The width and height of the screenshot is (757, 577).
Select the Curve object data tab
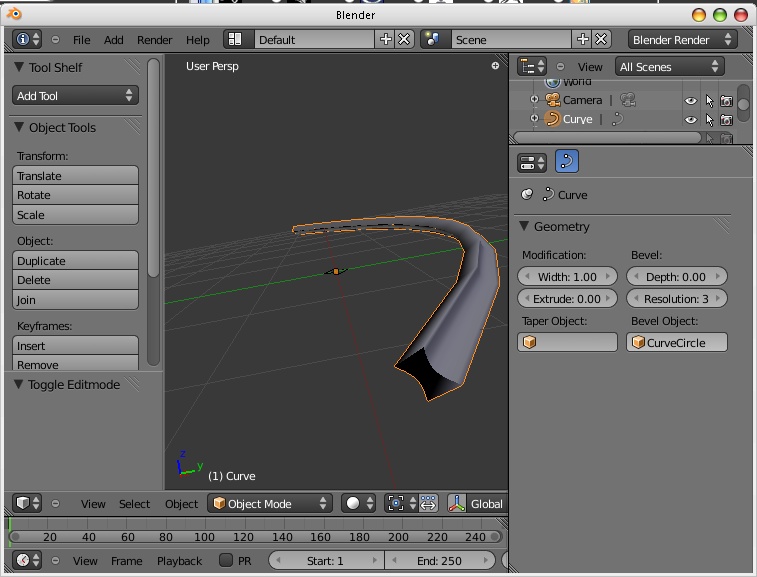pyautogui.click(x=567, y=161)
